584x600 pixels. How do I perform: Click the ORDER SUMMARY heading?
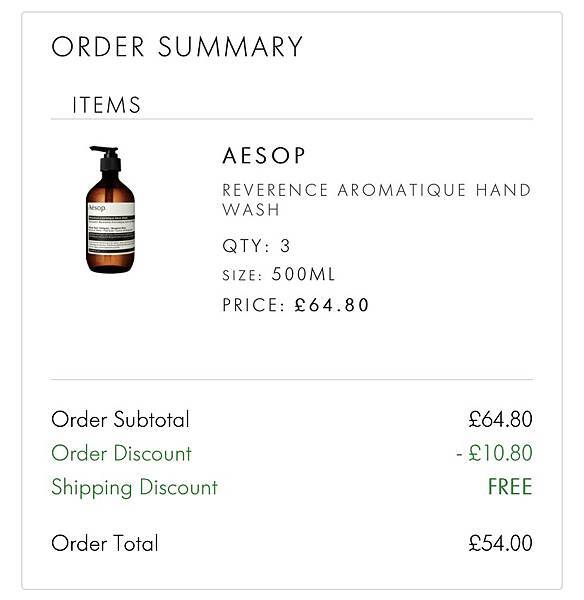click(x=177, y=47)
